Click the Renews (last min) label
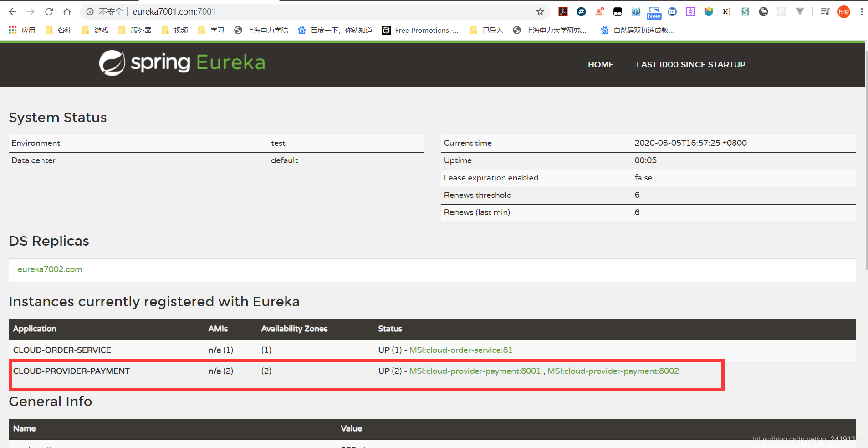Screen dimensions: 868x448 477,212
